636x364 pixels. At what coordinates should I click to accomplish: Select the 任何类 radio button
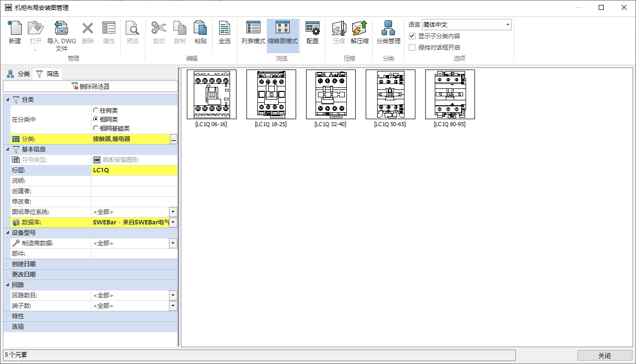96,110
